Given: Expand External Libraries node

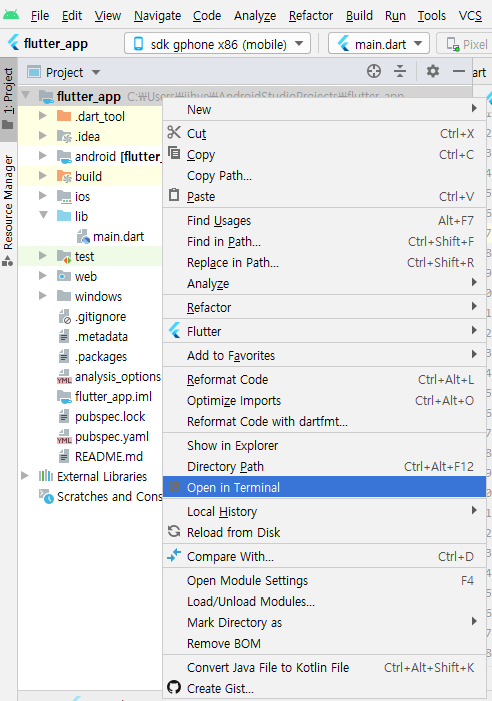Looking at the screenshot, I should [x=25, y=476].
